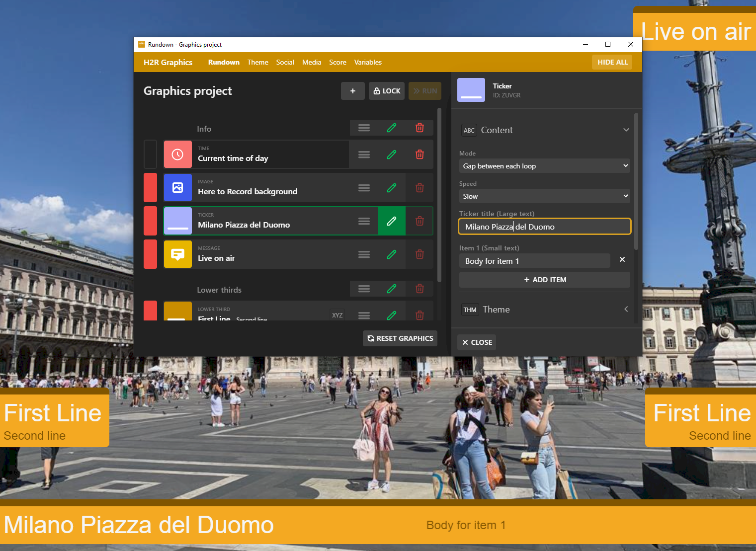Open the Mode dropdown set to Gap between each loop
Screen dimensions: 756x551
point(544,165)
